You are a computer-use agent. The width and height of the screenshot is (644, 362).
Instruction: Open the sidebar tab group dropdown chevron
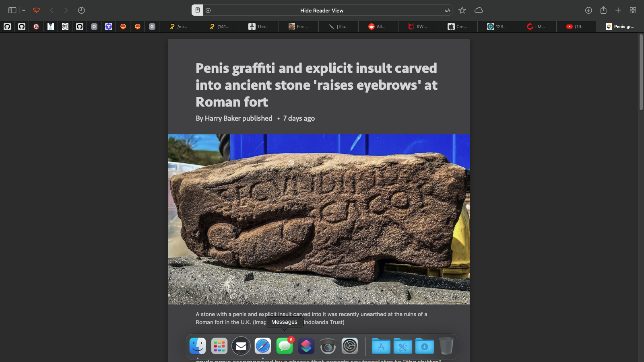[x=24, y=10]
